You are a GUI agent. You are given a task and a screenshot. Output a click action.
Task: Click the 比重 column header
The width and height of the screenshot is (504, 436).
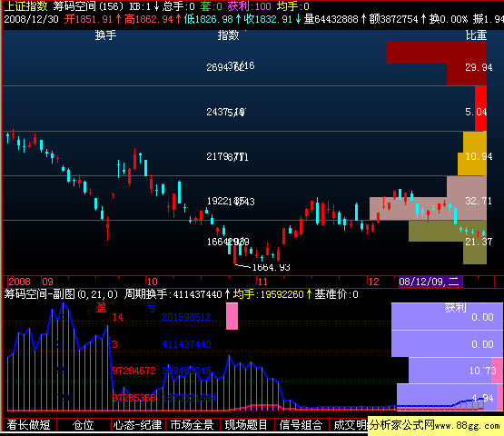476,35
